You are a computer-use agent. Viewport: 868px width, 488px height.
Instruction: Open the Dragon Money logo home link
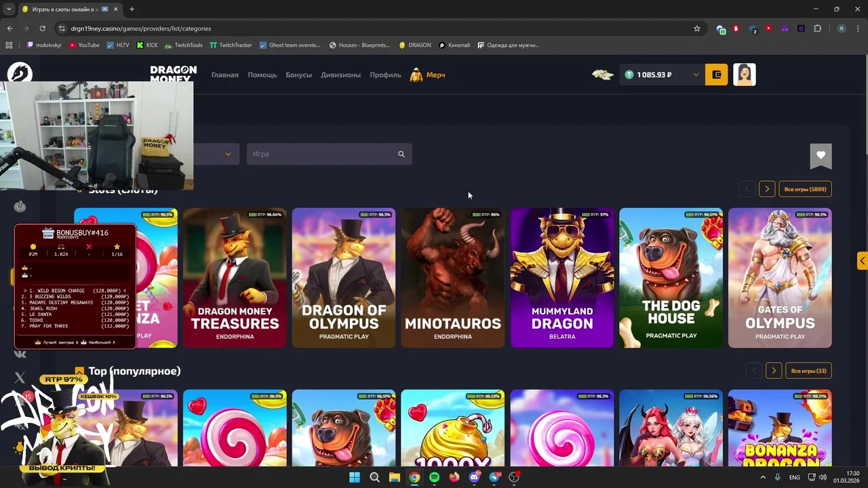174,75
